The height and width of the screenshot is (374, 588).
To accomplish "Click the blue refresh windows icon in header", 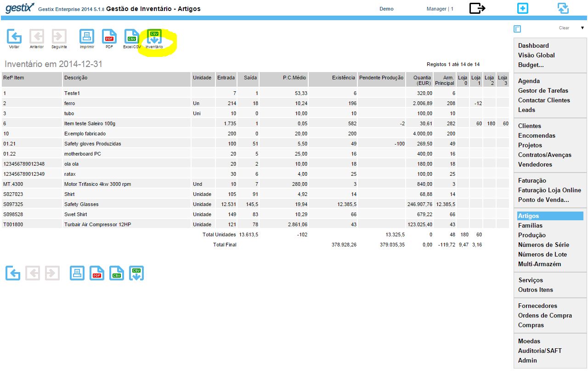I will click(x=563, y=8).
